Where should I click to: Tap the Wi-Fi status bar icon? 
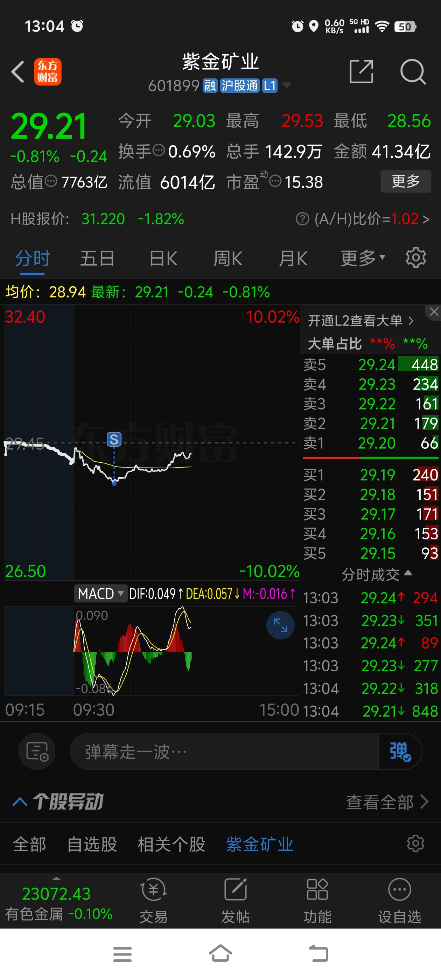click(381, 26)
